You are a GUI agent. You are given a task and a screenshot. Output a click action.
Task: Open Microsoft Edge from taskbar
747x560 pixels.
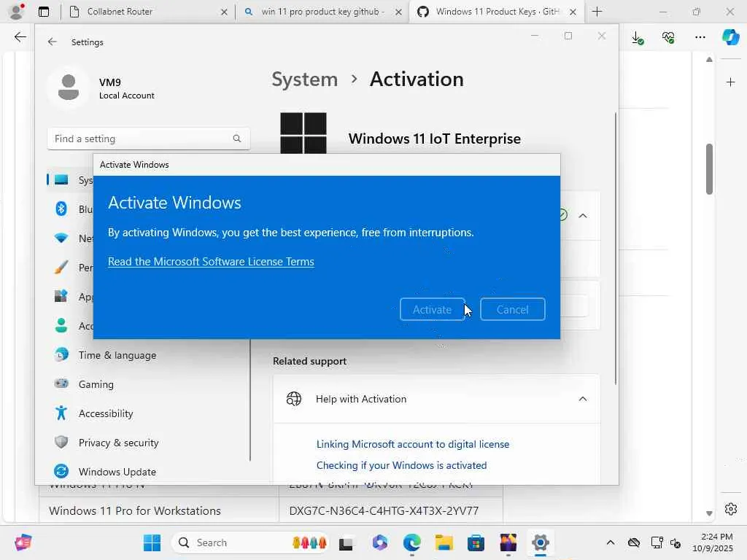[x=412, y=542]
